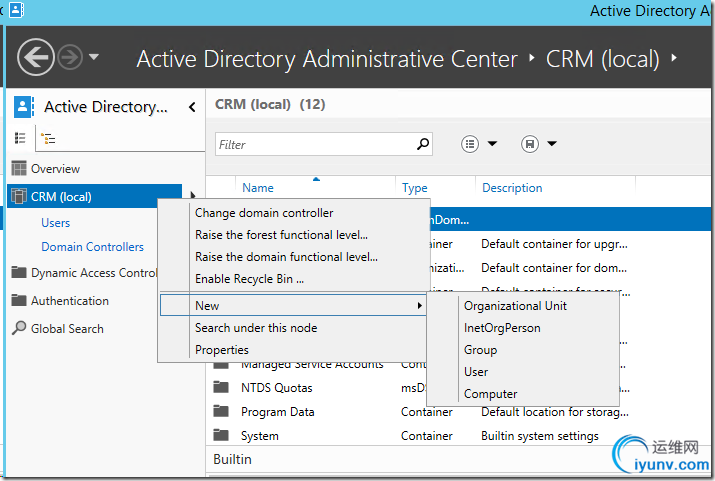Click the forward navigation arrow button
The height and width of the screenshot is (481, 715).
click(69, 57)
